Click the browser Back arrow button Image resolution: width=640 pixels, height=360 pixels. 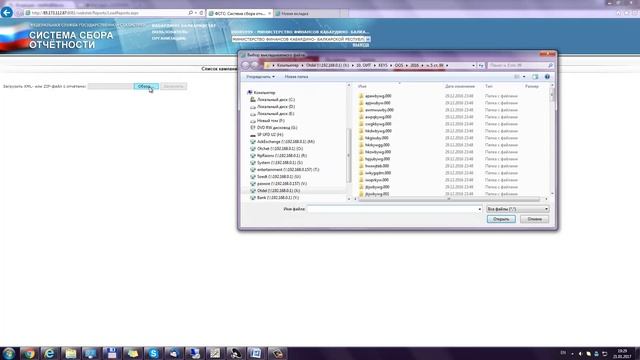(7, 13)
